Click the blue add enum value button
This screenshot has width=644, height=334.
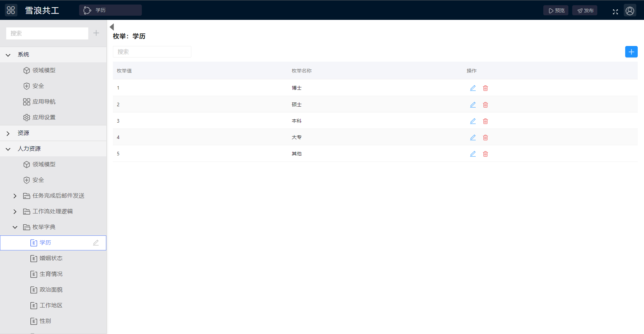tap(631, 52)
